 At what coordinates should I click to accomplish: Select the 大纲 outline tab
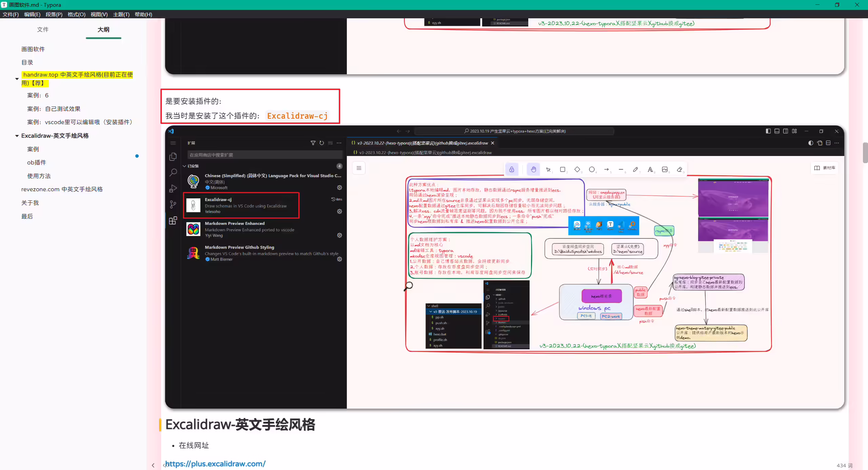point(103,30)
